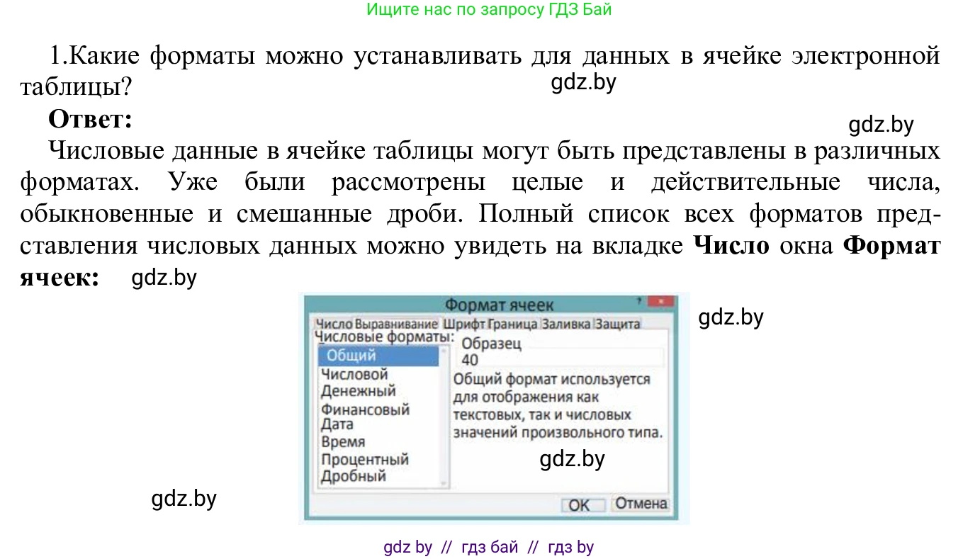The height and width of the screenshot is (559, 980).
Task: Switch to the Шрифт tab
Action: pyautogui.click(x=464, y=322)
